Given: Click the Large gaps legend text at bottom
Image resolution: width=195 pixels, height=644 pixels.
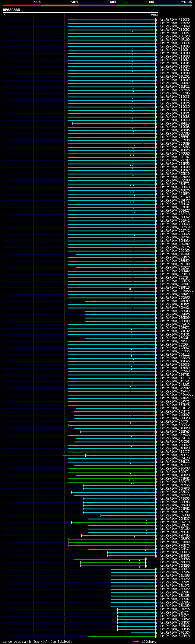Looking at the screenshot, I should tap(37, 642).
